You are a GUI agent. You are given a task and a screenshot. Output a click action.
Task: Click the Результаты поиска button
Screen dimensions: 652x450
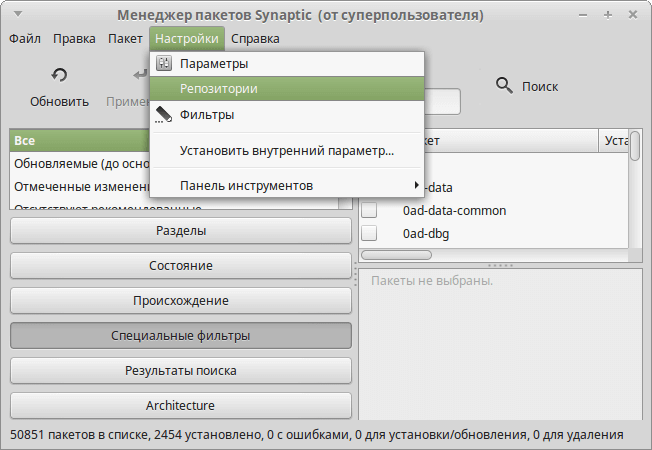tap(181, 370)
